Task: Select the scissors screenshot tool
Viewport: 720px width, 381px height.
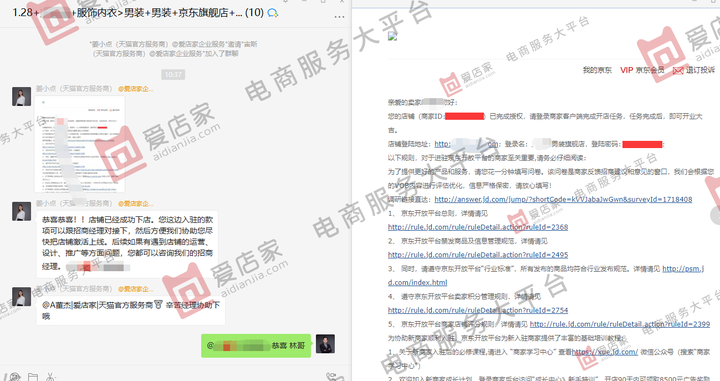Action: click(50, 377)
